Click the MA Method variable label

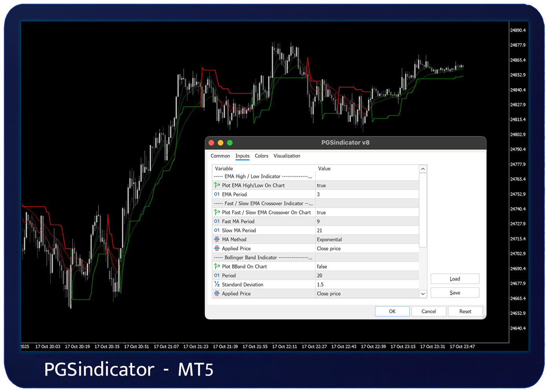234,240
